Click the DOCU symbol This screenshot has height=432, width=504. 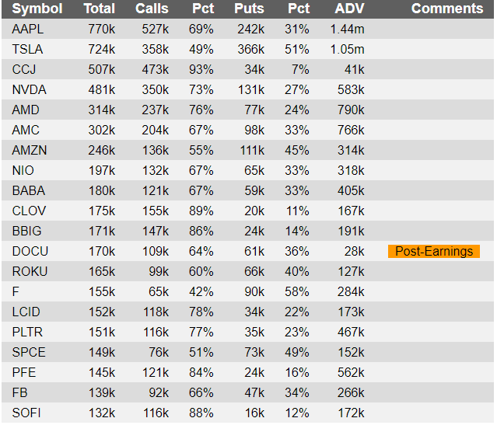[30, 252]
